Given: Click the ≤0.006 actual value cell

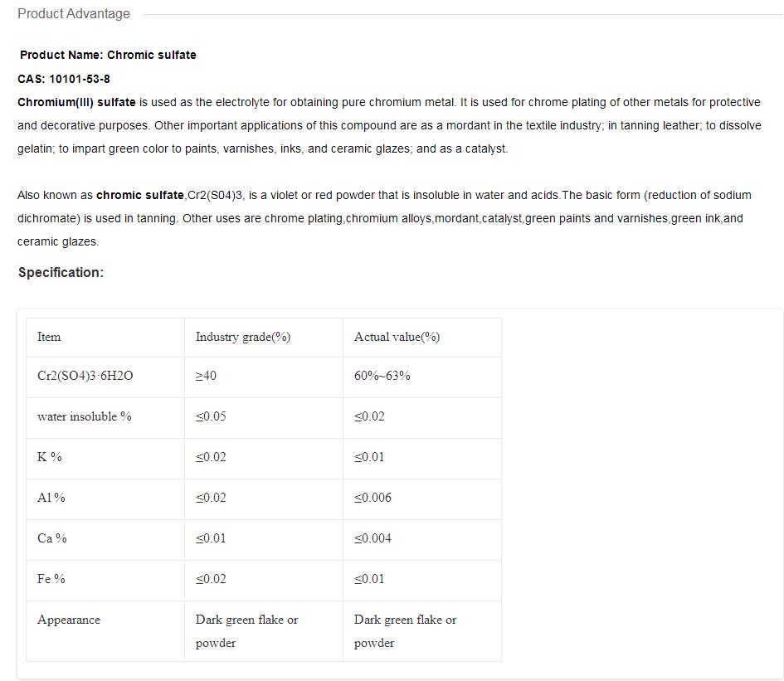Looking at the screenshot, I should (422, 499).
